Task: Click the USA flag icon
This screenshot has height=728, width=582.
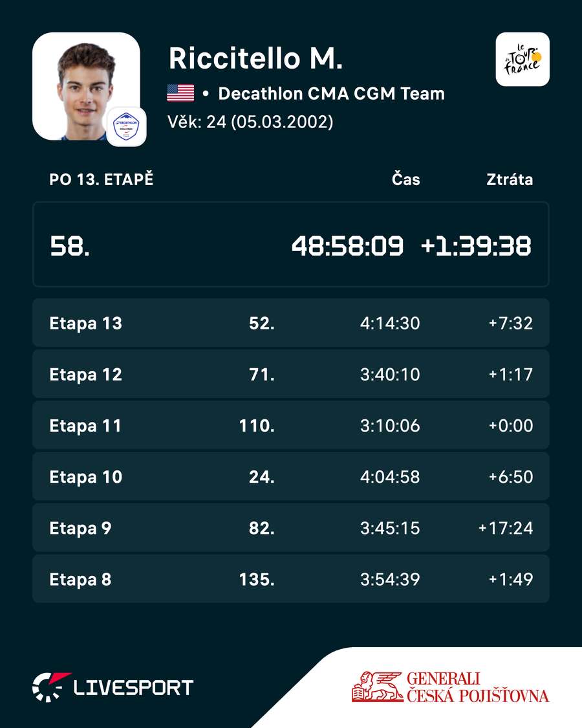Action: pyautogui.click(x=180, y=93)
